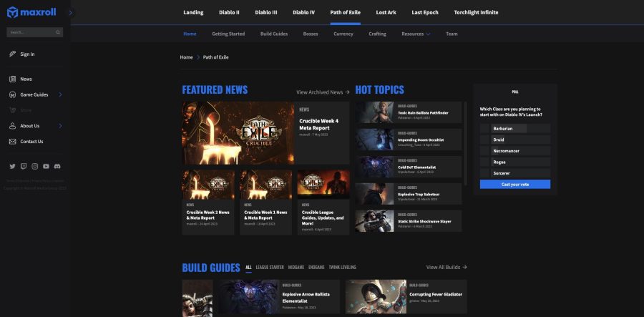This screenshot has height=317, width=644.
Task: Open Crucible Week 2 News article
Action: click(208, 203)
